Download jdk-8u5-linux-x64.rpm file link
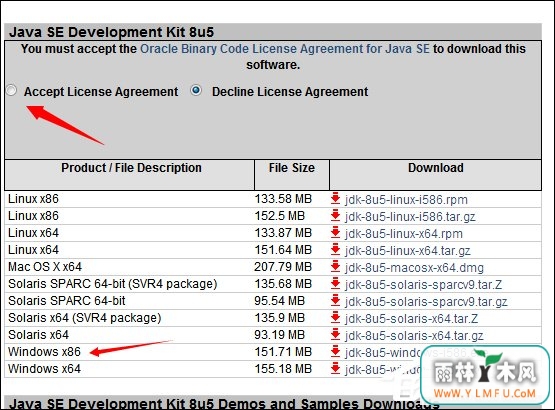Viewport: 555px width, 410px height. pyautogui.click(x=404, y=234)
